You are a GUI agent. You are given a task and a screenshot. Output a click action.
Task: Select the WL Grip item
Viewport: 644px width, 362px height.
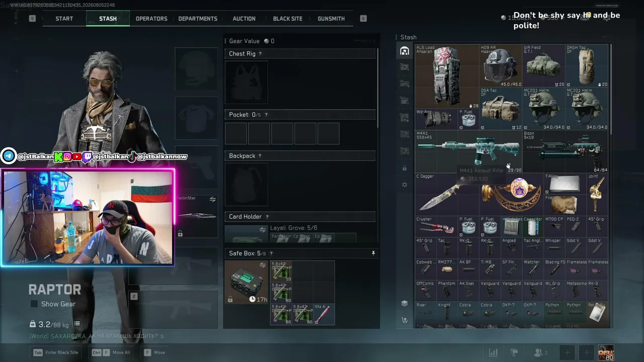[554, 291]
